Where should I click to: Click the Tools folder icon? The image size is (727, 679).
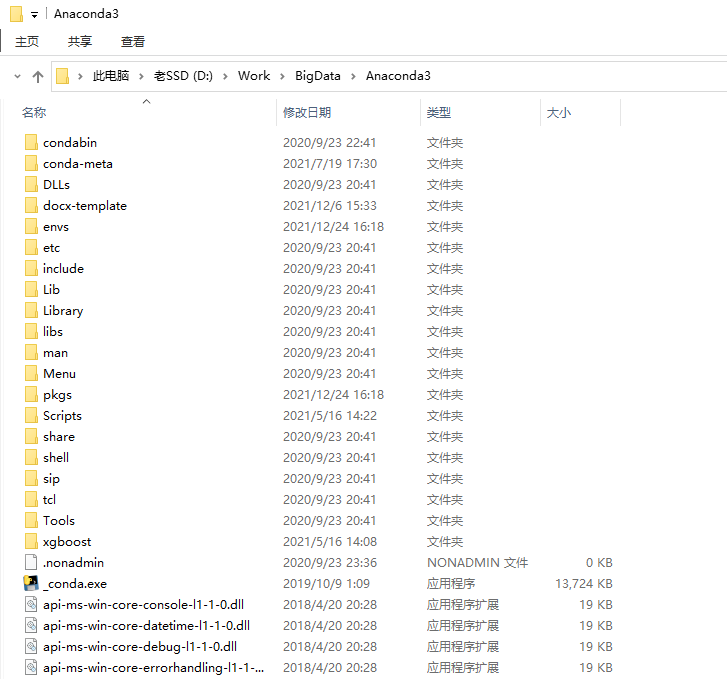31,520
